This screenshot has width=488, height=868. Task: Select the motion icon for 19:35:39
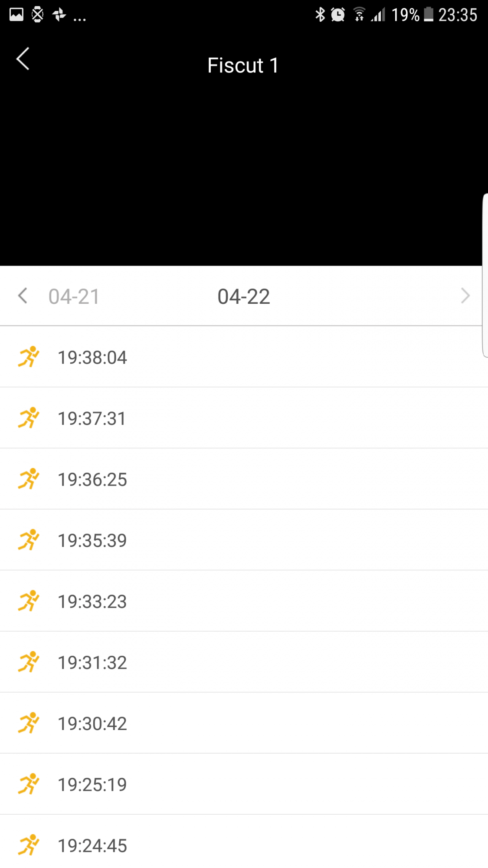29,540
